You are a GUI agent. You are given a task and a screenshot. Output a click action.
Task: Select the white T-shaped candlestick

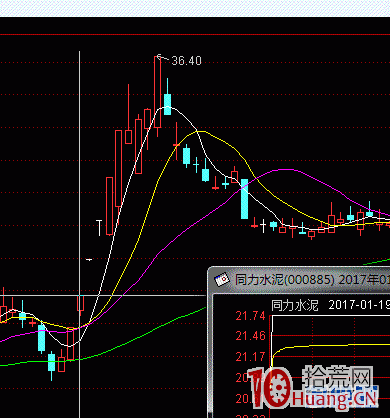pyautogui.click(x=99, y=228)
